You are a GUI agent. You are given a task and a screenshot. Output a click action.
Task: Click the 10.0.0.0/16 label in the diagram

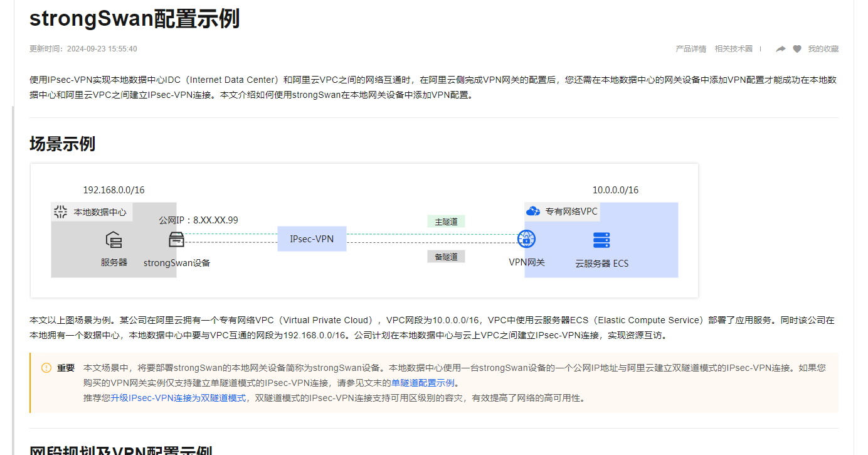(x=616, y=190)
